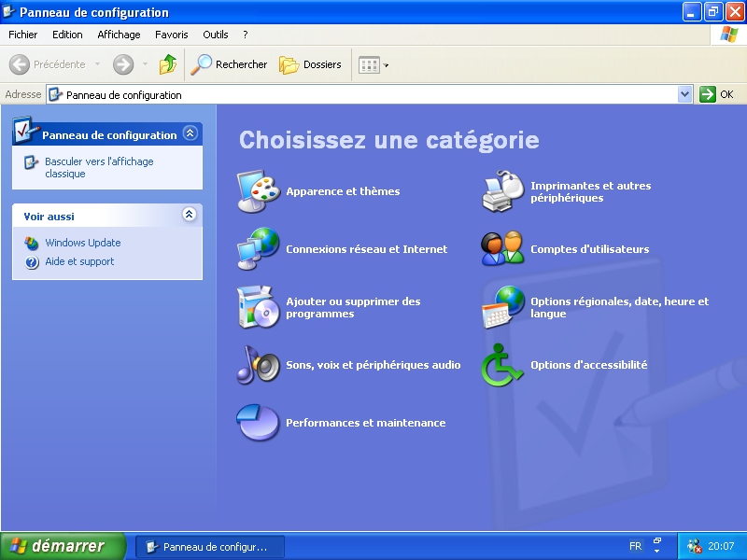Screen dimensions: 747x560
Task: Click the forward arrow button in toolbar
Action: [123, 64]
